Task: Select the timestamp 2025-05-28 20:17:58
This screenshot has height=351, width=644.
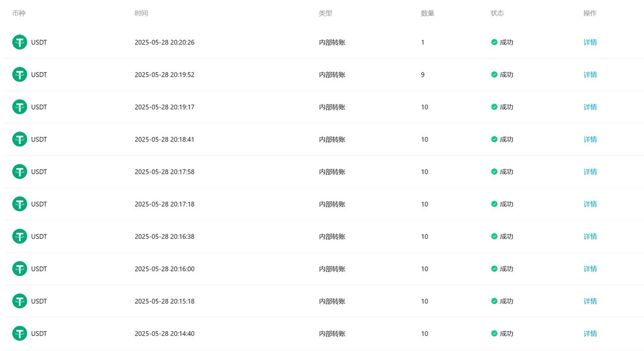Action: tap(165, 172)
